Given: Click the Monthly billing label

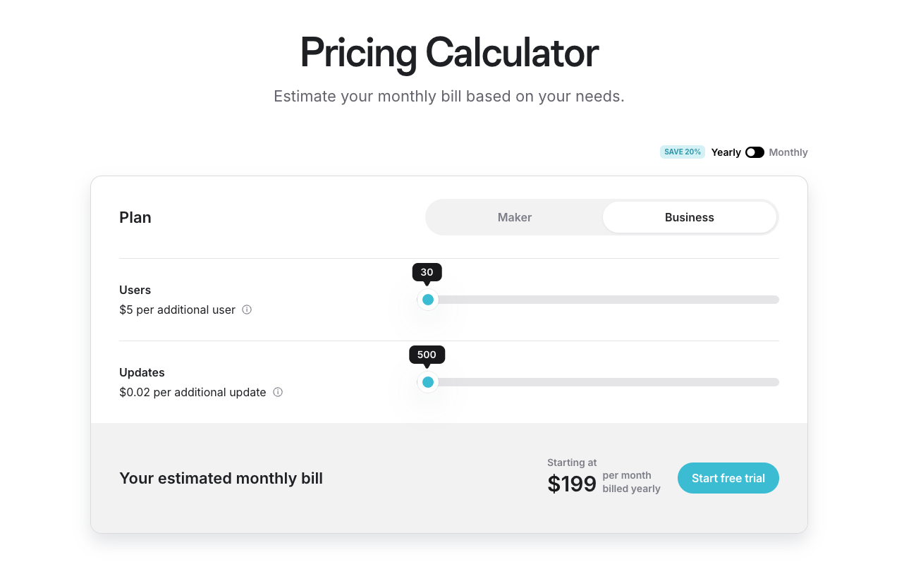Looking at the screenshot, I should point(788,152).
